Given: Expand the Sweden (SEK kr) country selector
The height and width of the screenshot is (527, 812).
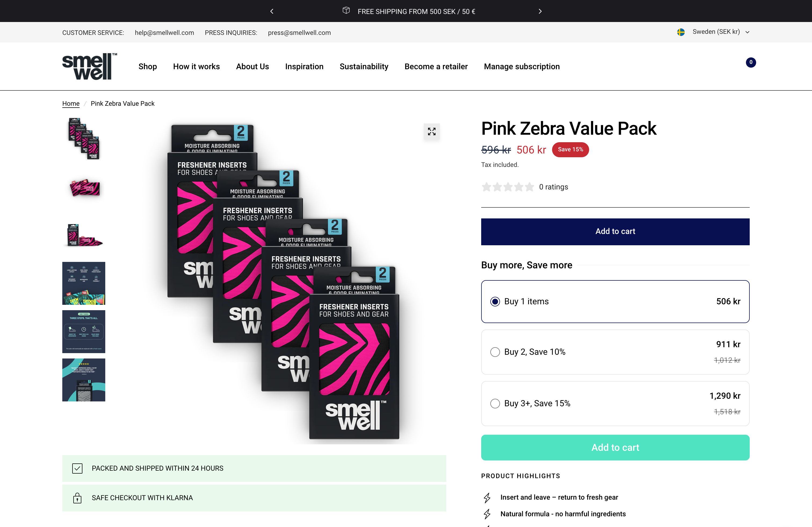Looking at the screenshot, I should pos(720,32).
